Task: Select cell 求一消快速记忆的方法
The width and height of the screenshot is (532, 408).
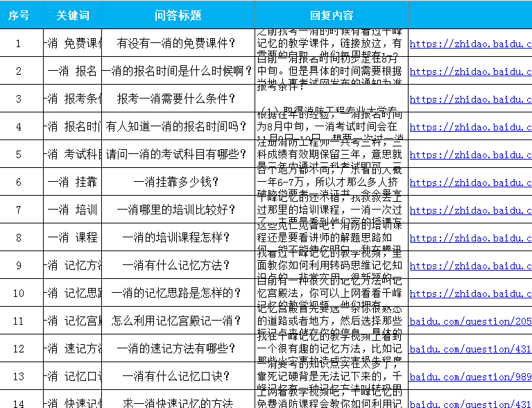Action: pyautogui.click(x=178, y=400)
